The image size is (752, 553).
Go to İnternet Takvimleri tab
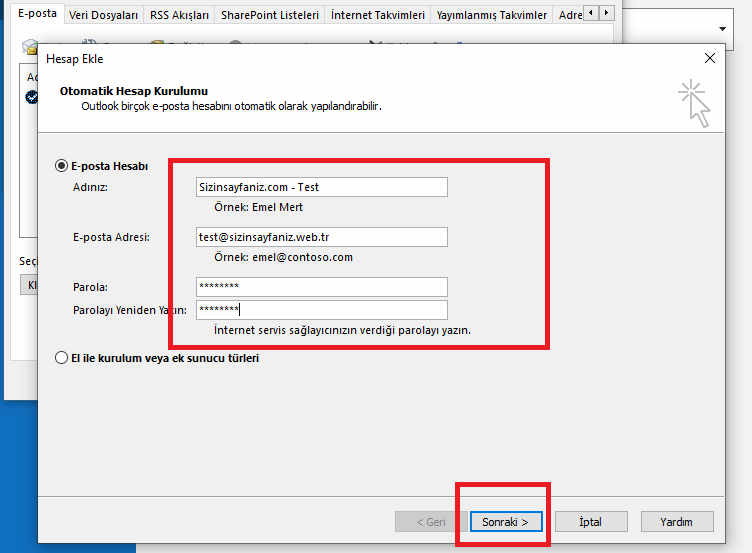378,15
